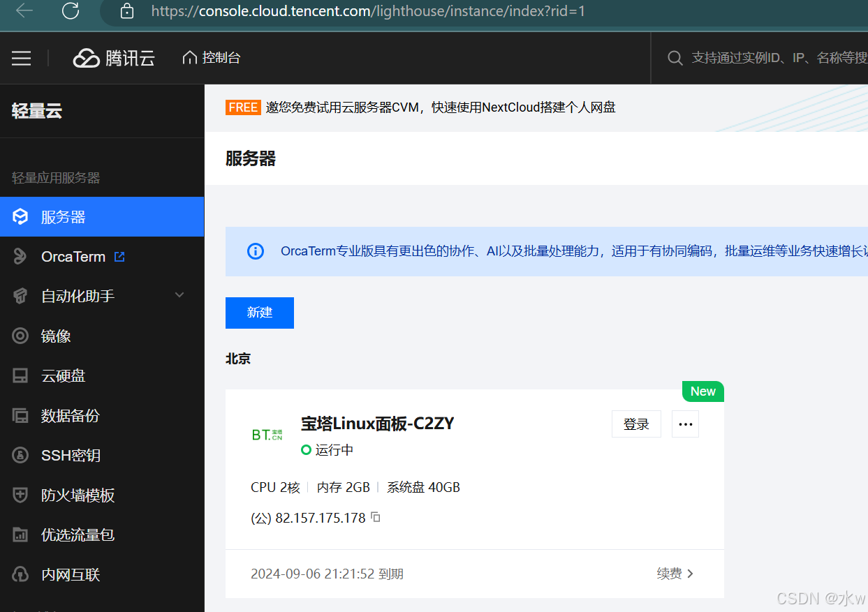
Task: Click the 登录 button
Action: coord(636,424)
